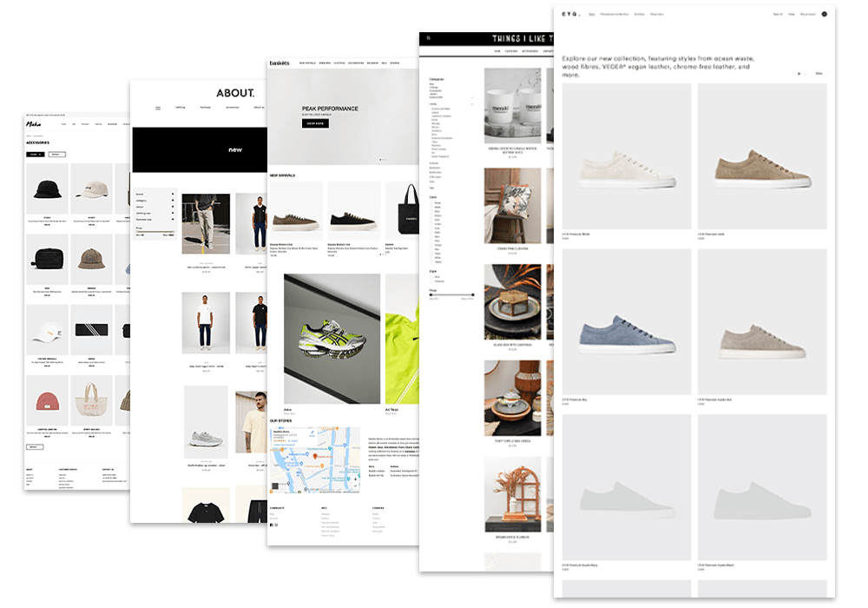Collapse the Living category arrow in Things I Like
Viewport: 868px width, 608px height.
coord(472,104)
